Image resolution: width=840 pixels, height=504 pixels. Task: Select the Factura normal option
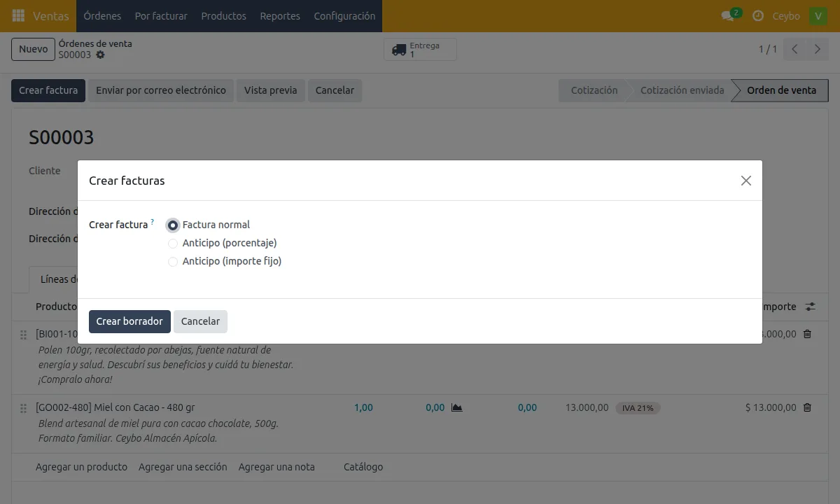point(173,225)
